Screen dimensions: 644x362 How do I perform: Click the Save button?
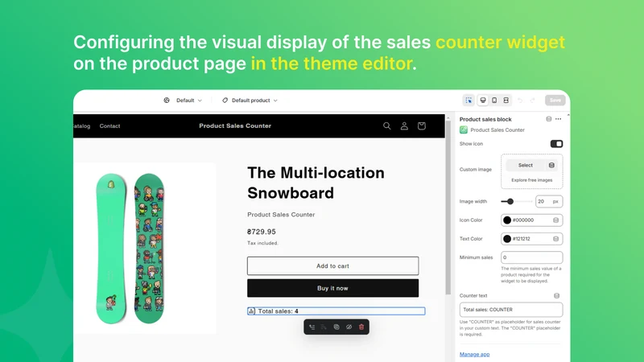(x=555, y=100)
